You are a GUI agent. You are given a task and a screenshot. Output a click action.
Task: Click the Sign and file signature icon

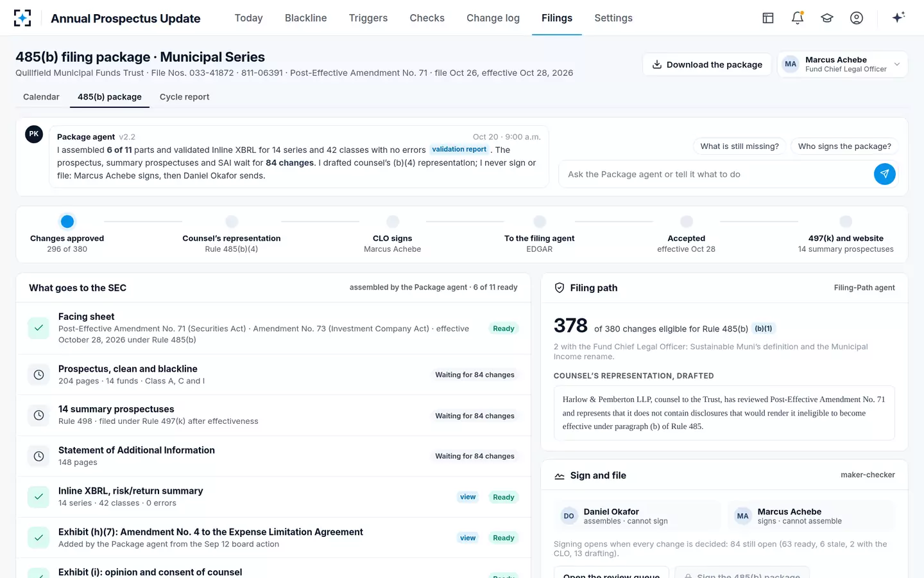[x=560, y=476]
